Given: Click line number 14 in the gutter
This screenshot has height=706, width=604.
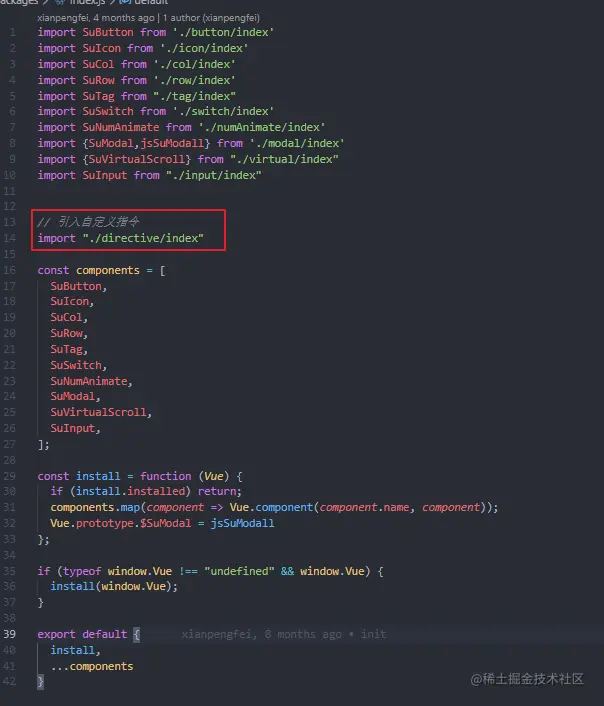Looking at the screenshot, I should coord(9,238).
